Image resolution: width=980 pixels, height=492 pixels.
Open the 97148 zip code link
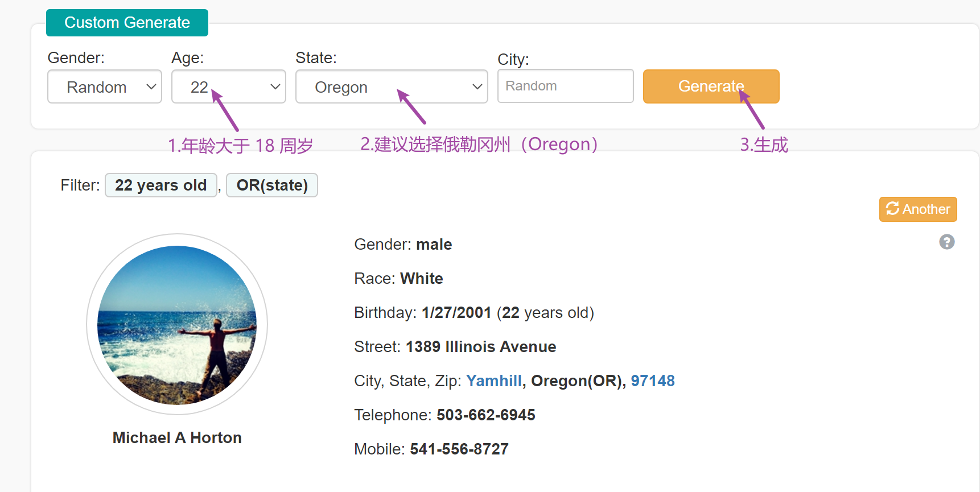(x=652, y=381)
